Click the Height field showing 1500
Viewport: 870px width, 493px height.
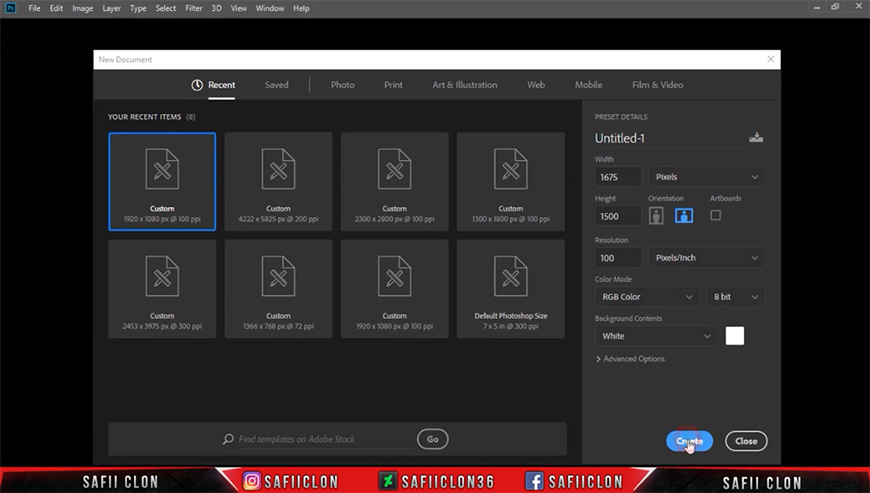(618, 216)
